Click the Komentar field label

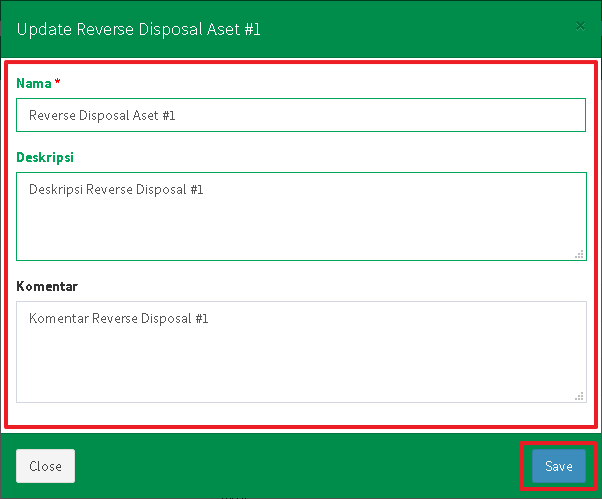[x=47, y=286]
